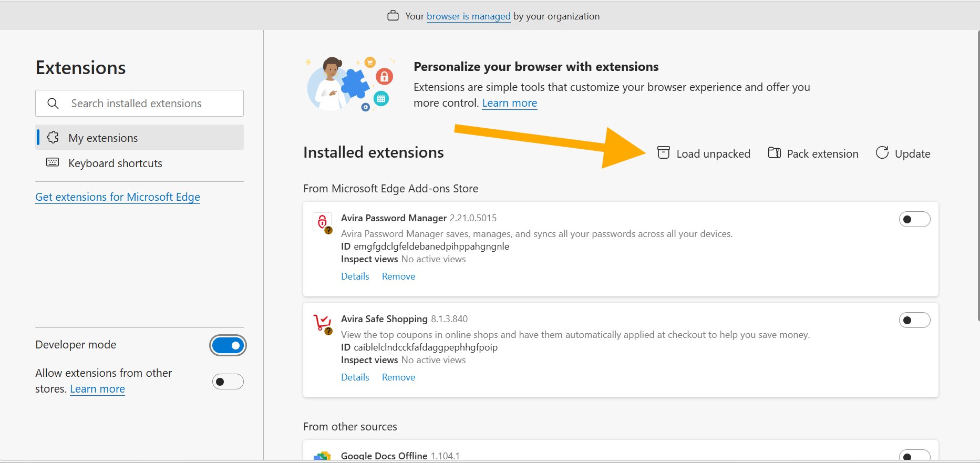The image size is (980, 463).
Task: Click 'From Microsoft Edge Add-ons Store' heading
Action: point(390,189)
